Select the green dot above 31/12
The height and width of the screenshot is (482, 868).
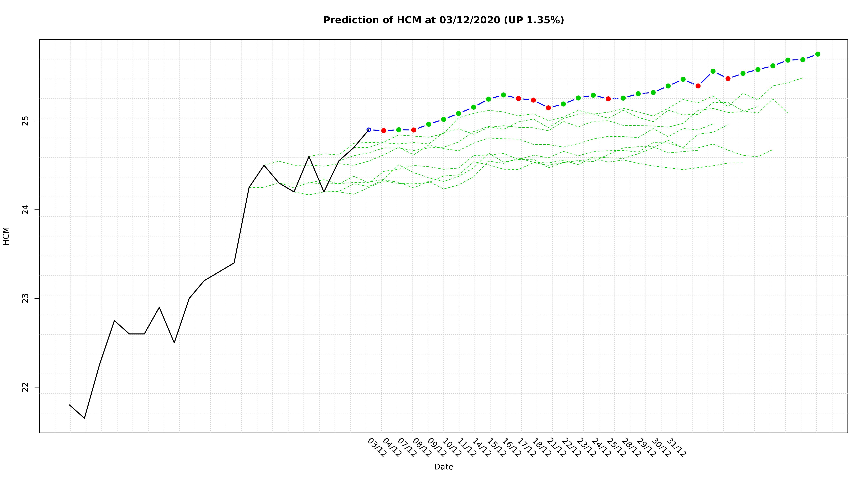click(x=668, y=86)
